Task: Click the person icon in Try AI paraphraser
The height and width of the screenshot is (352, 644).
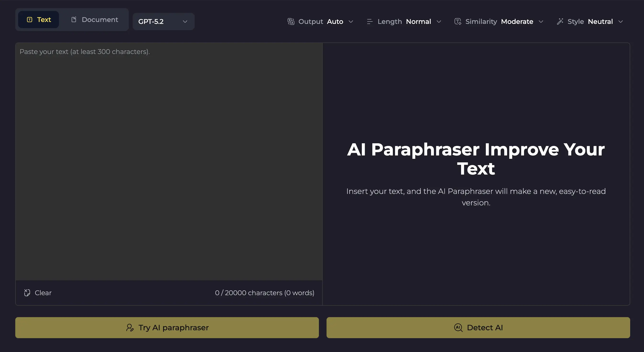Action: tap(130, 327)
